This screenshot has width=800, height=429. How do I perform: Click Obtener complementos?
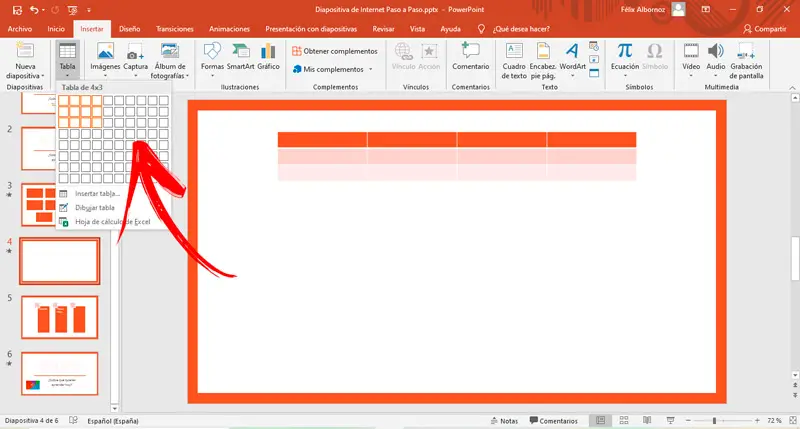(x=335, y=51)
